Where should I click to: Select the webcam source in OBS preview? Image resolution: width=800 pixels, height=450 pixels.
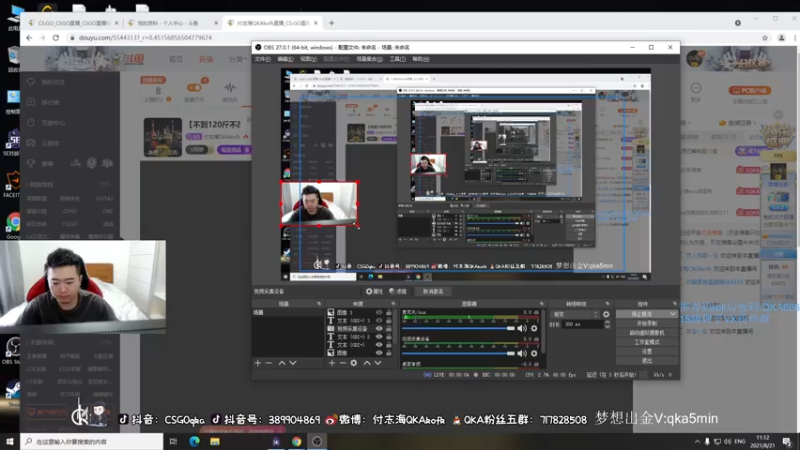(319, 203)
